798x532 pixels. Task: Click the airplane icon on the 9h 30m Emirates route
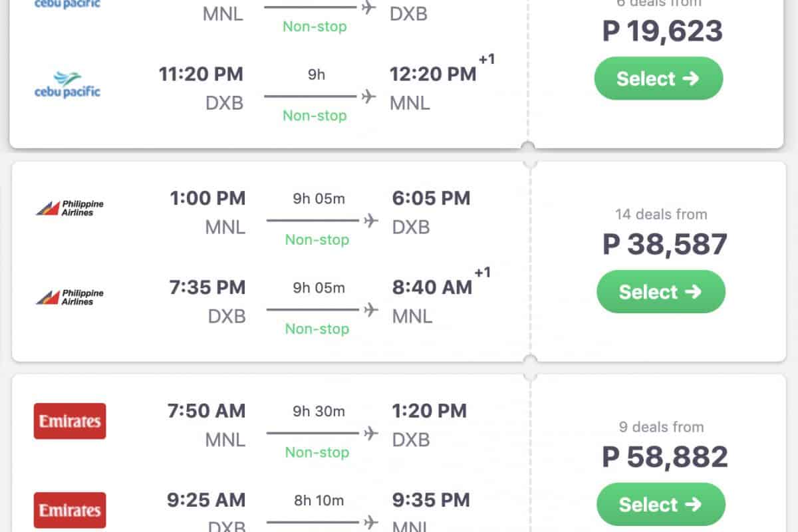tap(370, 433)
